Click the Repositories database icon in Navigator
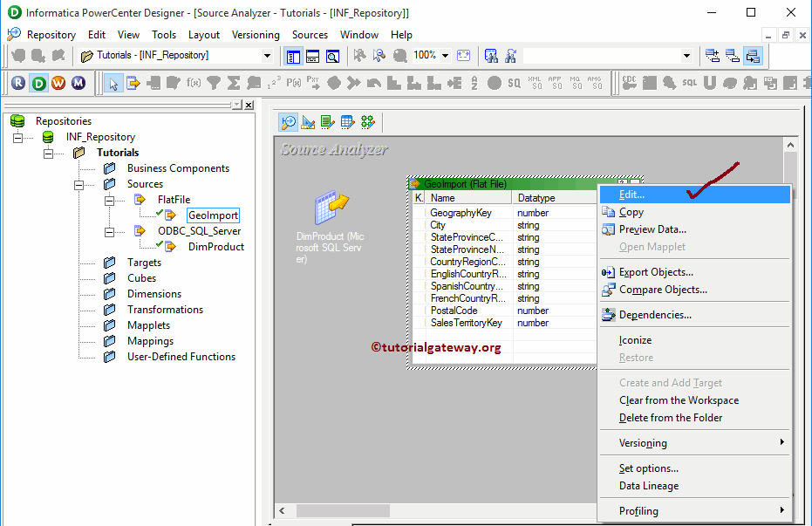The image size is (812, 526). 17,121
